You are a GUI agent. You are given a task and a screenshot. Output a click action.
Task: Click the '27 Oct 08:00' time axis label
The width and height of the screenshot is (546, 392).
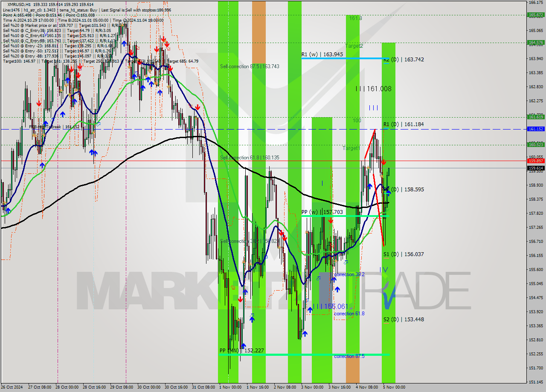pos(40,387)
